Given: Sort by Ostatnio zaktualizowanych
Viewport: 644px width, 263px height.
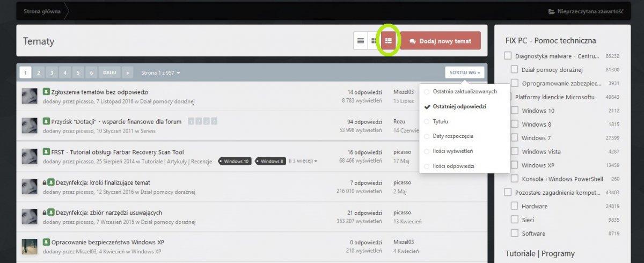Looking at the screenshot, I should 464,92.
